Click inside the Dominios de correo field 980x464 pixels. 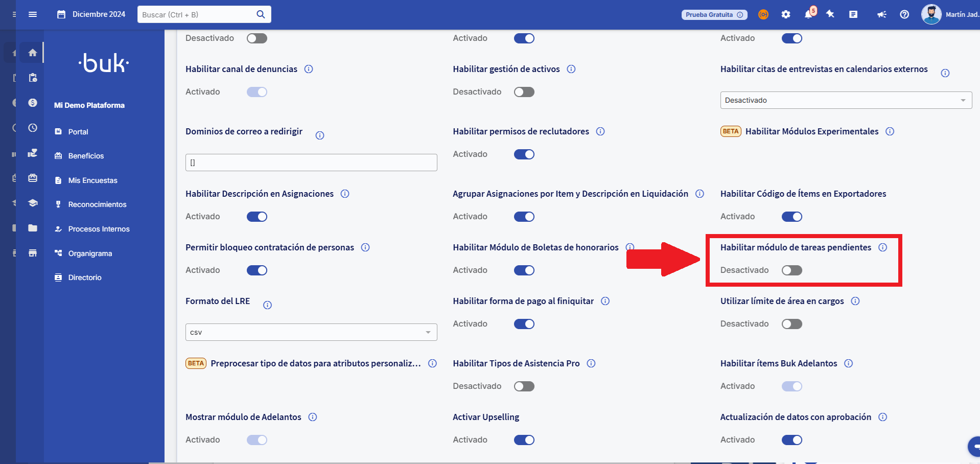[x=311, y=162]
